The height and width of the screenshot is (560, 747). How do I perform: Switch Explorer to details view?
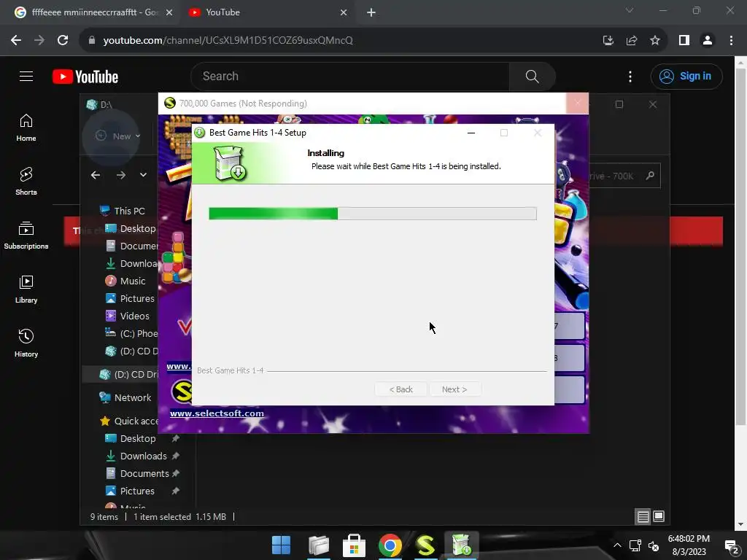[x=643, y=517]
